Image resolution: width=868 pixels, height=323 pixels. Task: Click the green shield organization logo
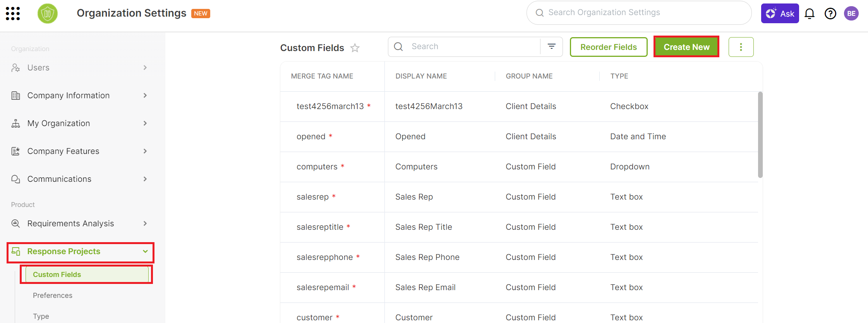coord(48,14)
